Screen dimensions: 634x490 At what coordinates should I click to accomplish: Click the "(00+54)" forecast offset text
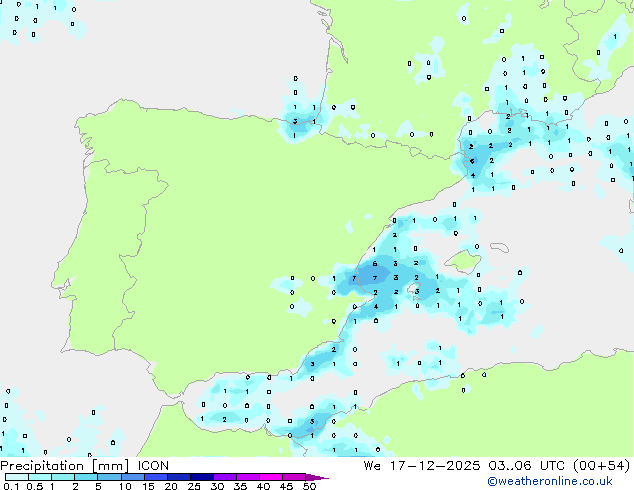point(602,466)
